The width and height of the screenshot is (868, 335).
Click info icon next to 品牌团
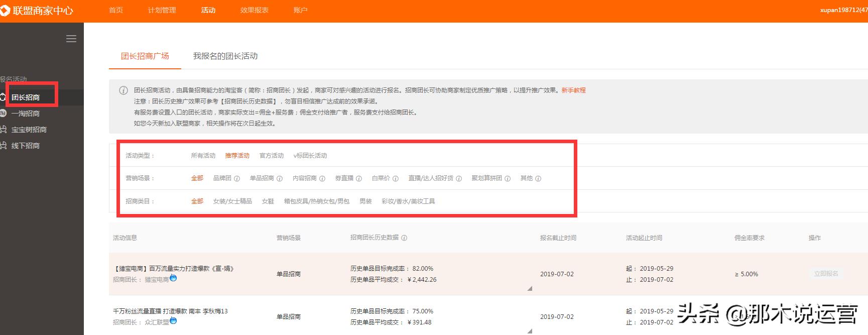pyautogui.click(x=237, y=178)
